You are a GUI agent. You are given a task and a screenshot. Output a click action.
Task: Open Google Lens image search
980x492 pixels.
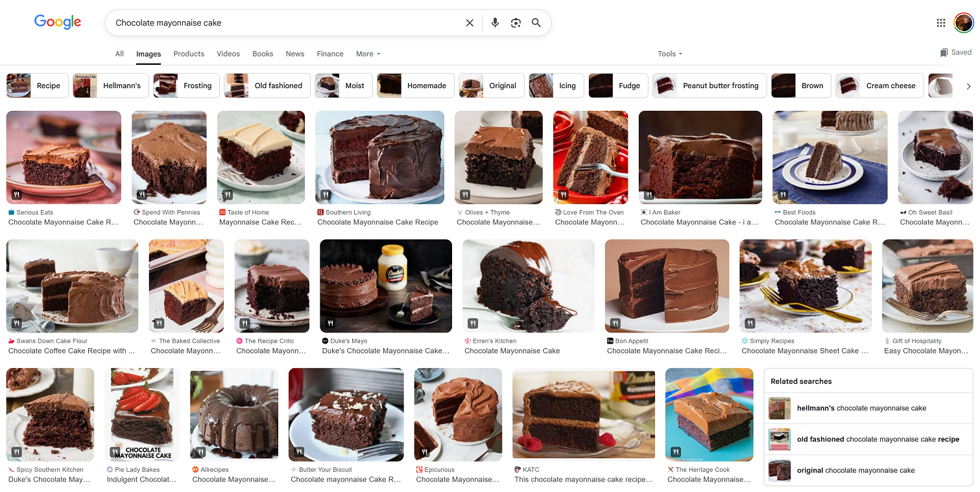[516, 23]
